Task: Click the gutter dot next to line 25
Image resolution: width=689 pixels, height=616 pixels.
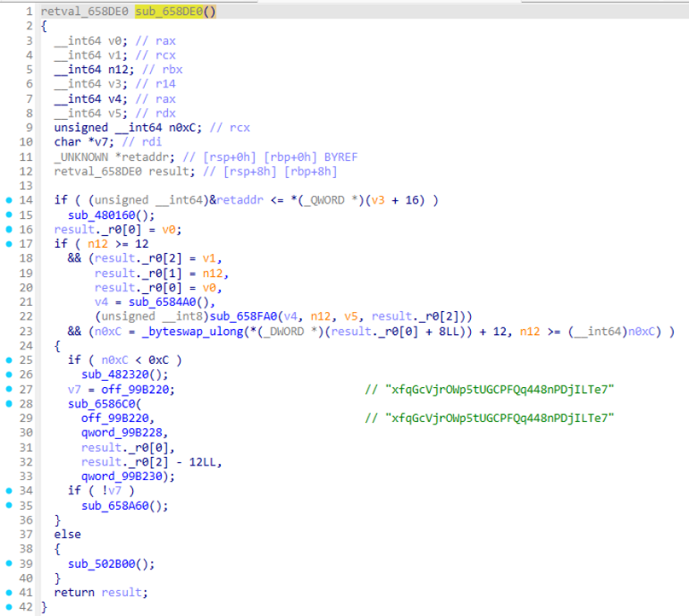Action: coord(10,360)
